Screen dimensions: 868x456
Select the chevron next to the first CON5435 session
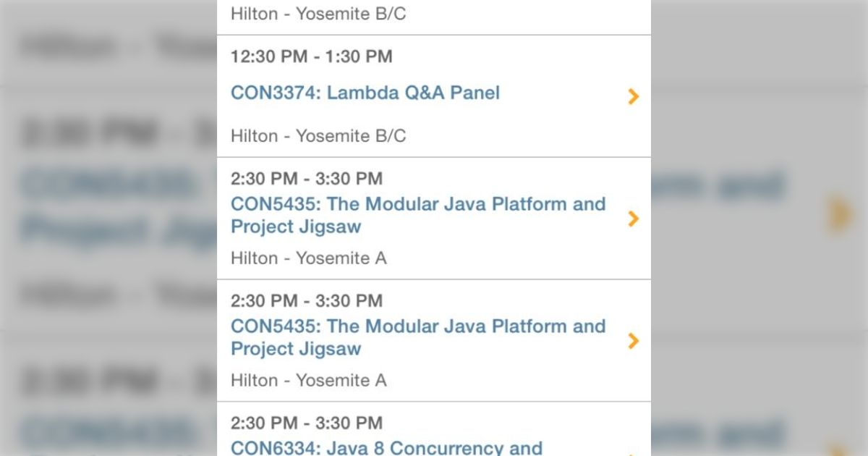[x=633, y=219]
